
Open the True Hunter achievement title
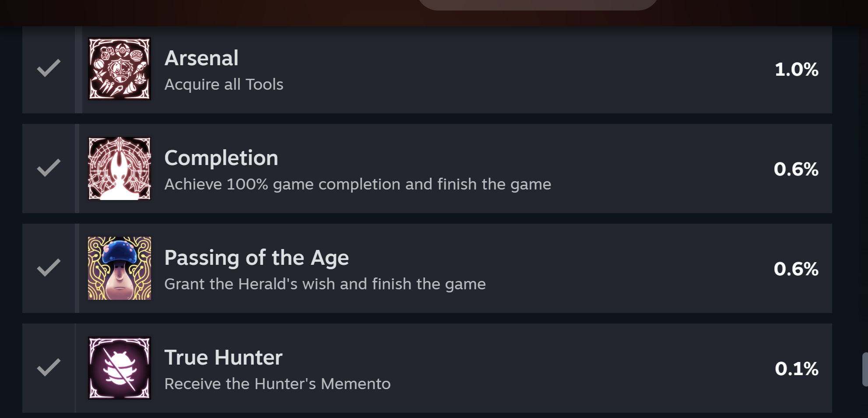(223, 358)
